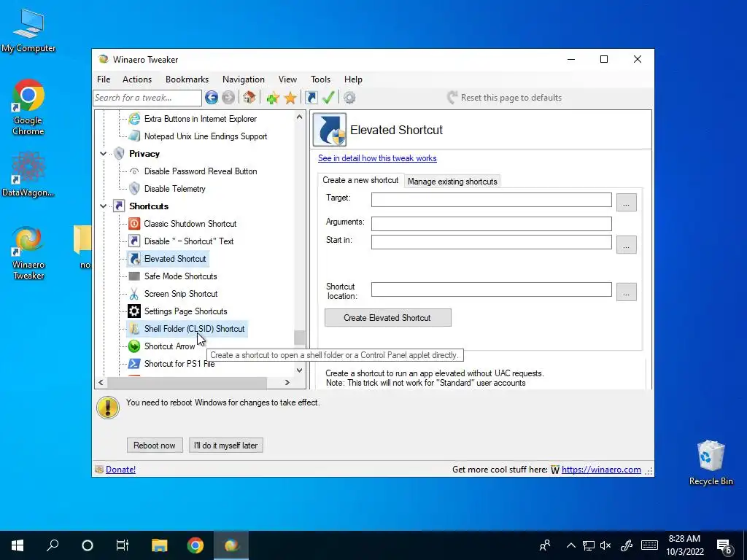Image resolution: width=747 pixels, height=560 pixels.
Task: Select the My Computer desktop icon
Action: (x=28, y=31)
